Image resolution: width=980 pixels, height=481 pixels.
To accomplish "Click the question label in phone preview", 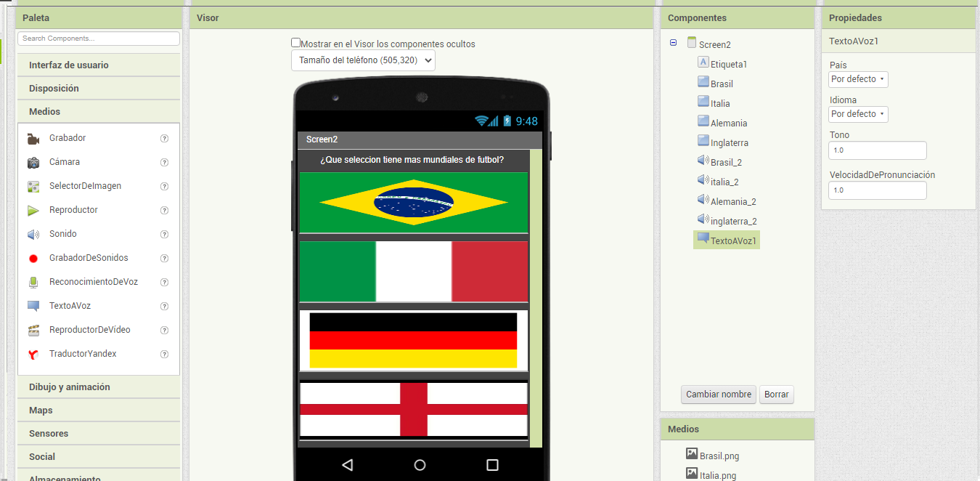I will point(414,160).
